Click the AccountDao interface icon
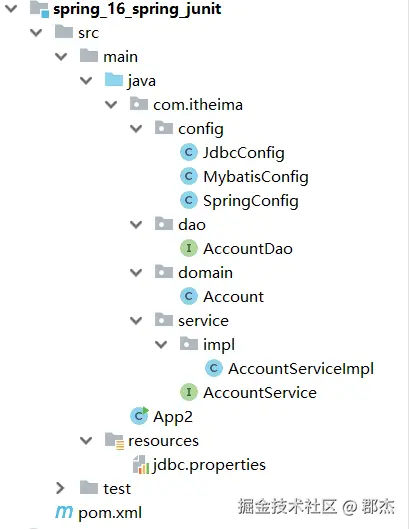 pyautogui.click(x=189, y=248)
